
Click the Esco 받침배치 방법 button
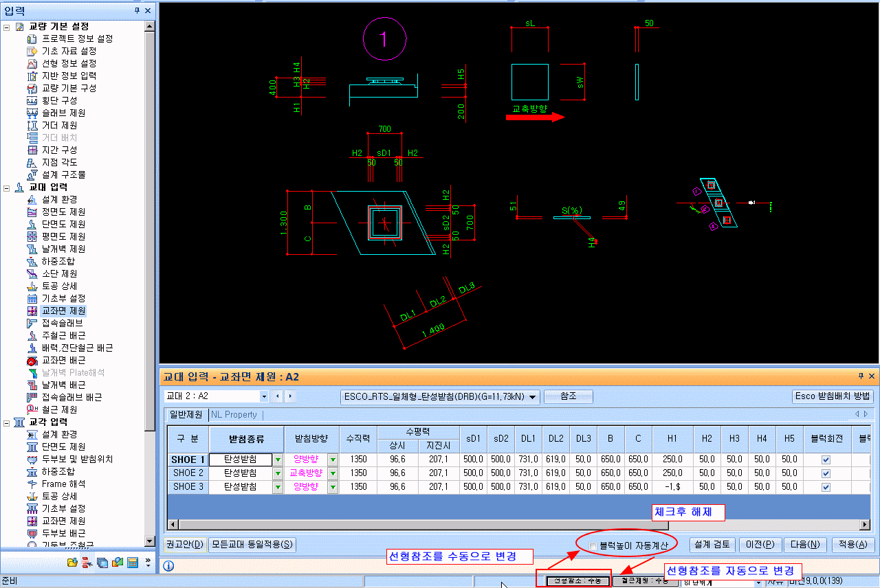(833, 396)
